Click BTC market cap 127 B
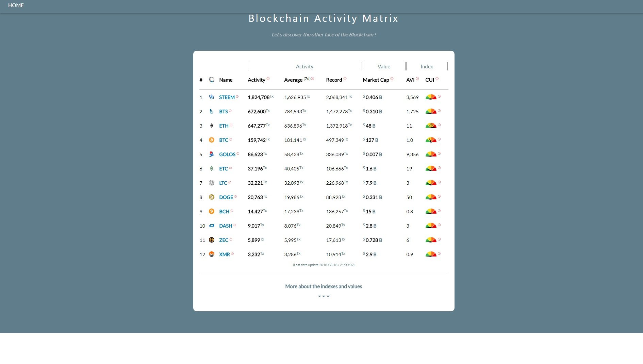Image resolution: width=643 pixels, height=364 pixels. [370, 140]
